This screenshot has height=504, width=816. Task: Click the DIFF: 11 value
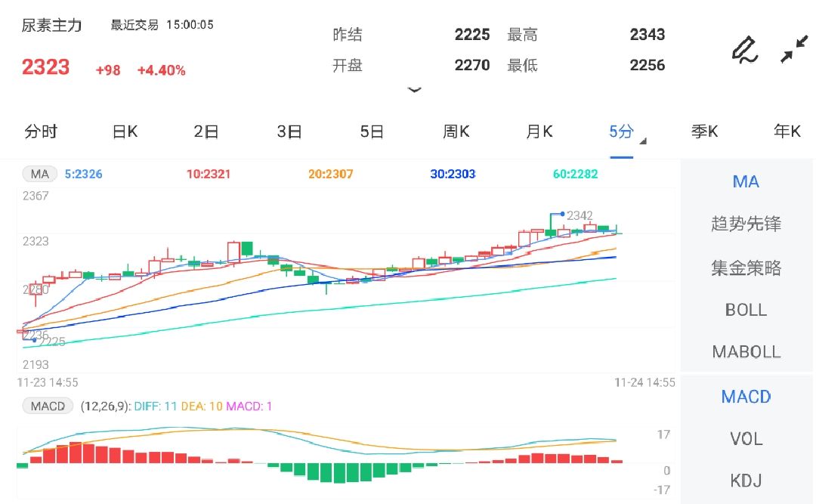tap(156, 406)
